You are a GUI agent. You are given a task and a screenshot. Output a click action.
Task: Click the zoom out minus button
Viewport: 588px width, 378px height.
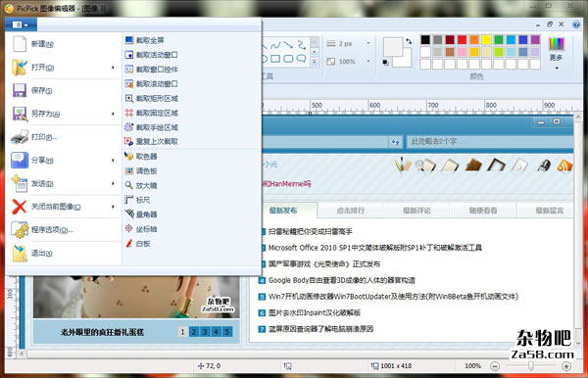(x=495, y=366)
